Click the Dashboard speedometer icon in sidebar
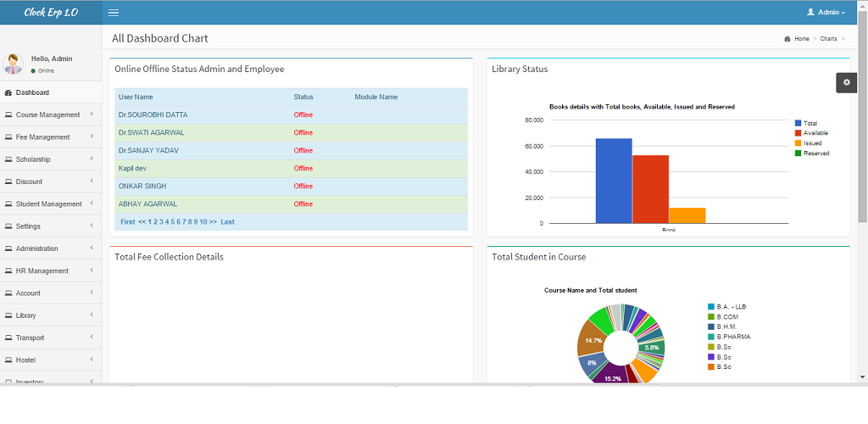This screenshot has height=424, width=868. point(8,92)
